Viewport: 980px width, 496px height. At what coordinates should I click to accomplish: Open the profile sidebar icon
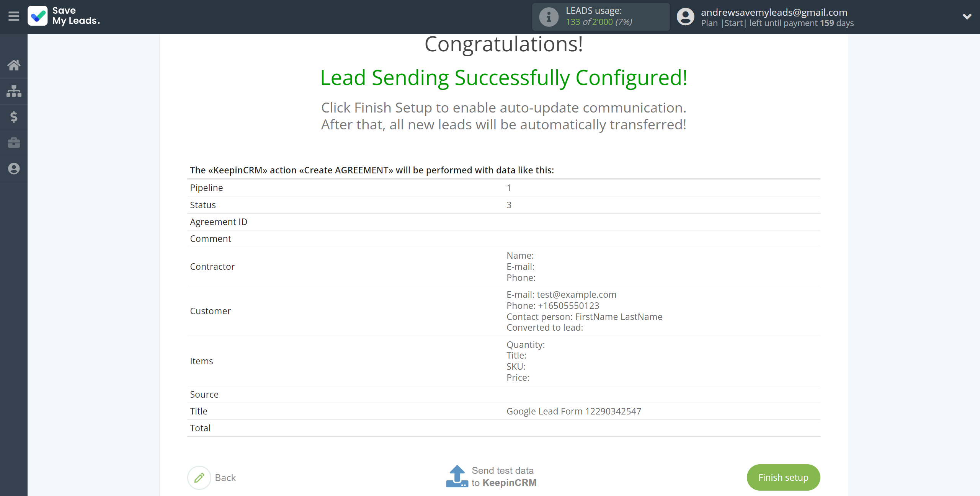[x=14, y=169]
